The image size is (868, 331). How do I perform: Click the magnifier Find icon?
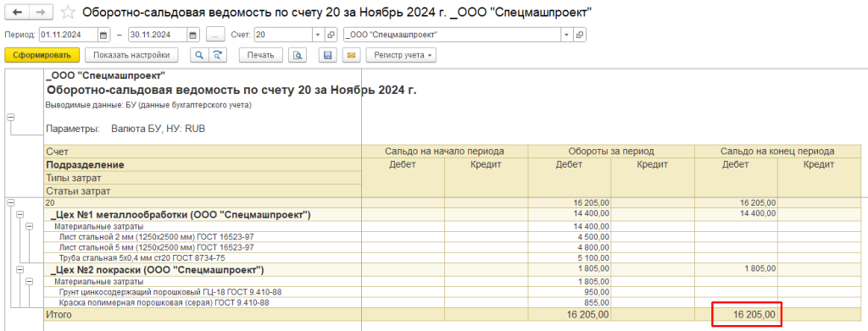(x=198, y=55)
